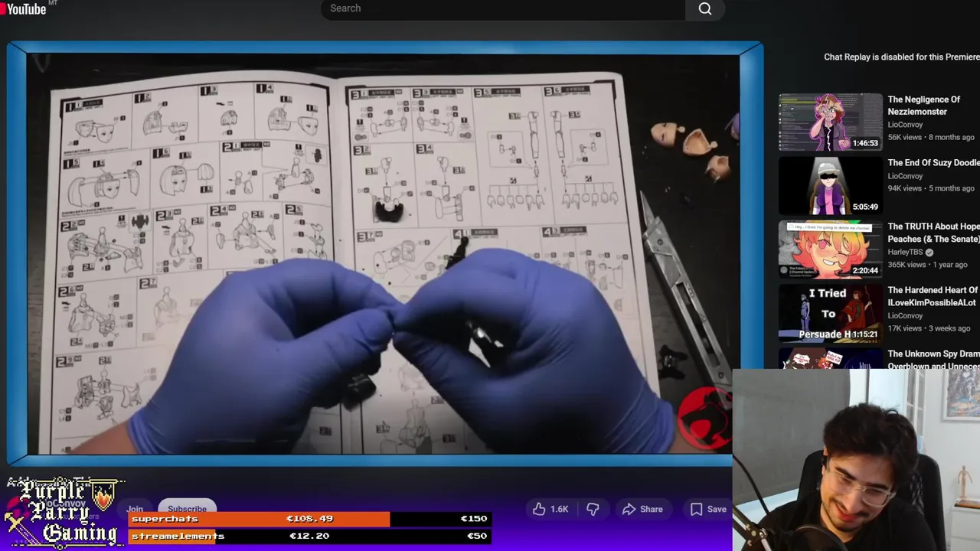
Task: Click the '1:46:53' duration badge
Action: [x=865, y=143]
